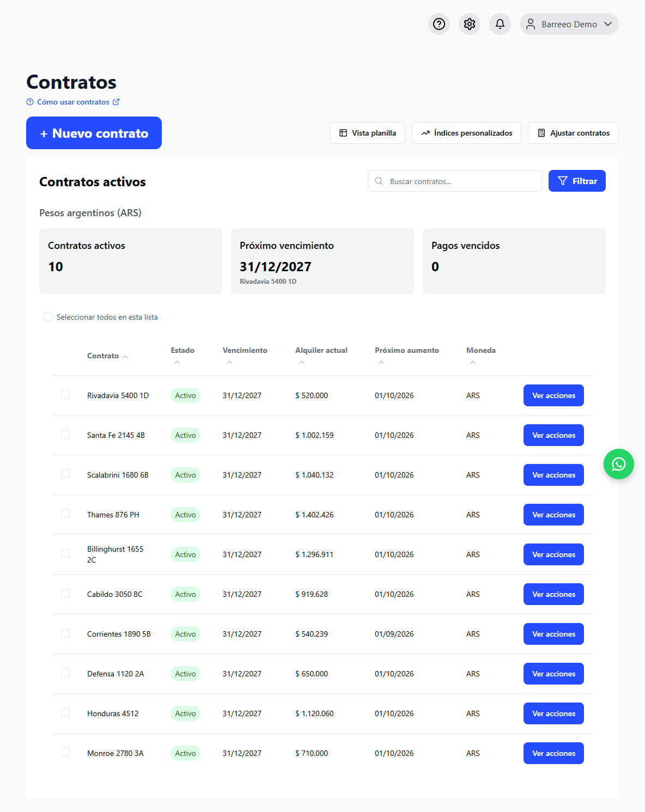The image size is (645, 812).
Task: Open the WhatsApp chat bubble
Action: click(x=619, y=464)
